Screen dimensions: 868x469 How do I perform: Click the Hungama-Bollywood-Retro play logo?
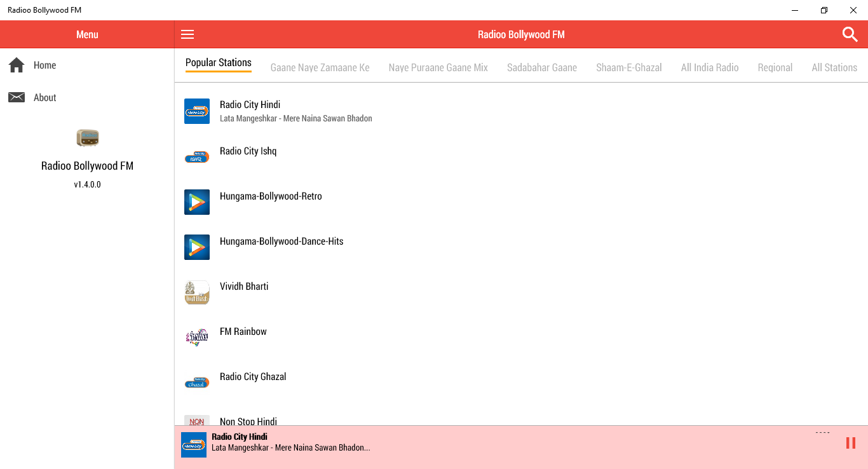coord(197,202)
